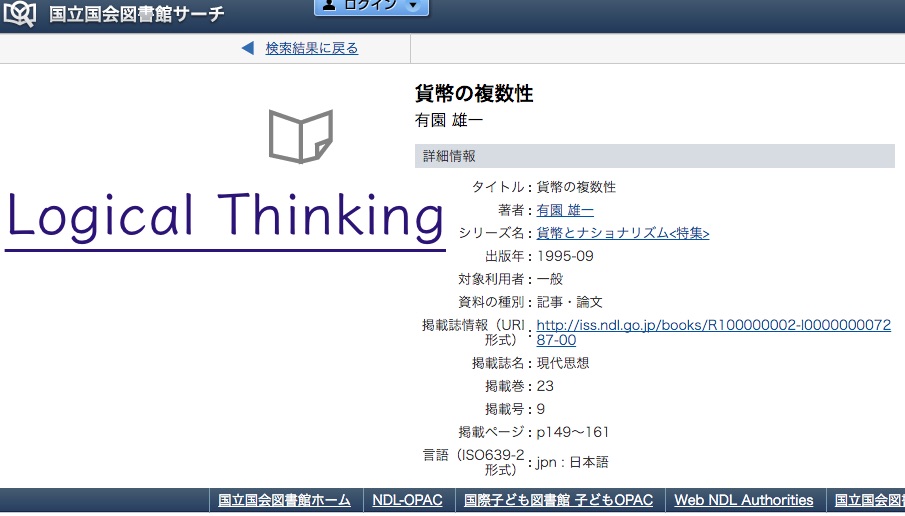This screenshot has width=905, height=516.
Task: Click publication date value 1995-09
Action: tap(565, 256)
